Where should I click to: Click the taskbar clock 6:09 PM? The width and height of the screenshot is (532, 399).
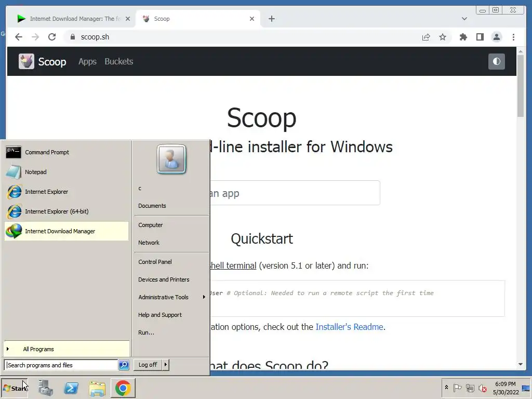(506, 384)
